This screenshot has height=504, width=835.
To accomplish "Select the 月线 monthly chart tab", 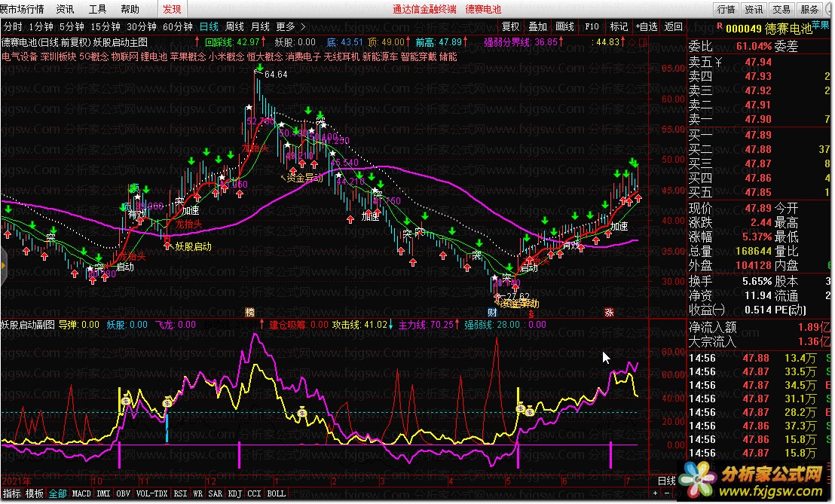I will pyautogui.click(x=260, y=26).
